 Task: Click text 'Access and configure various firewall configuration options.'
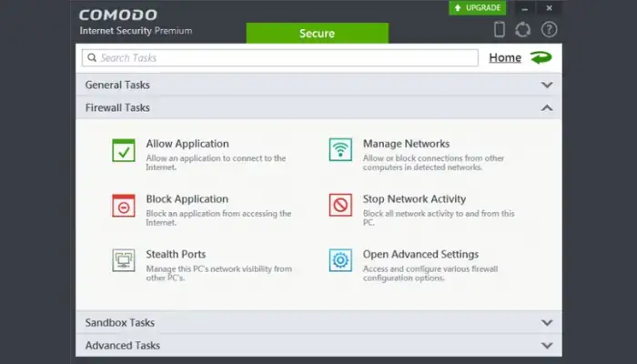click(x=430, y=273)
